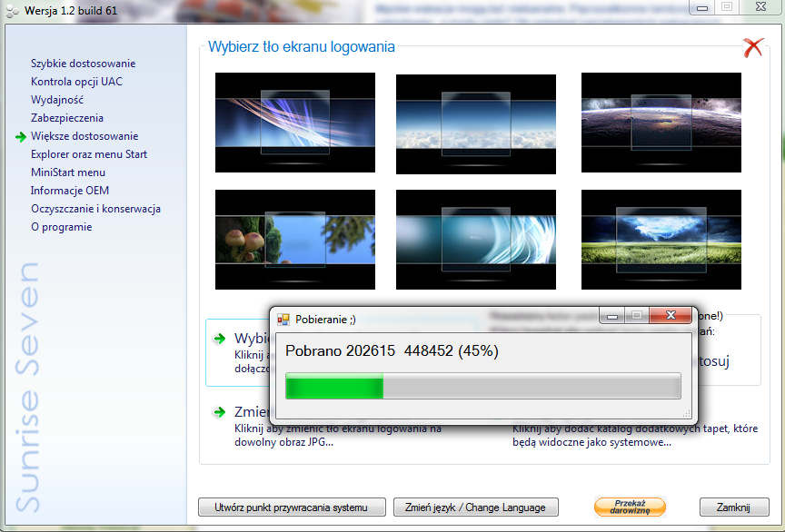Click the Zamknij button
This screenshot has width=785, height=532.
[734, 507]
